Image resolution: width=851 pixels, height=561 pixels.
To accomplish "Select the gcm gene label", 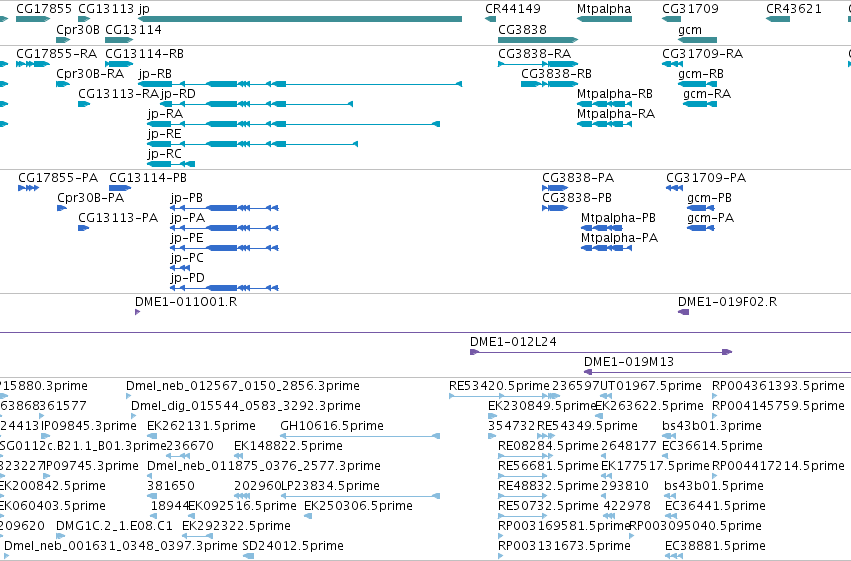I will [690, 29].
